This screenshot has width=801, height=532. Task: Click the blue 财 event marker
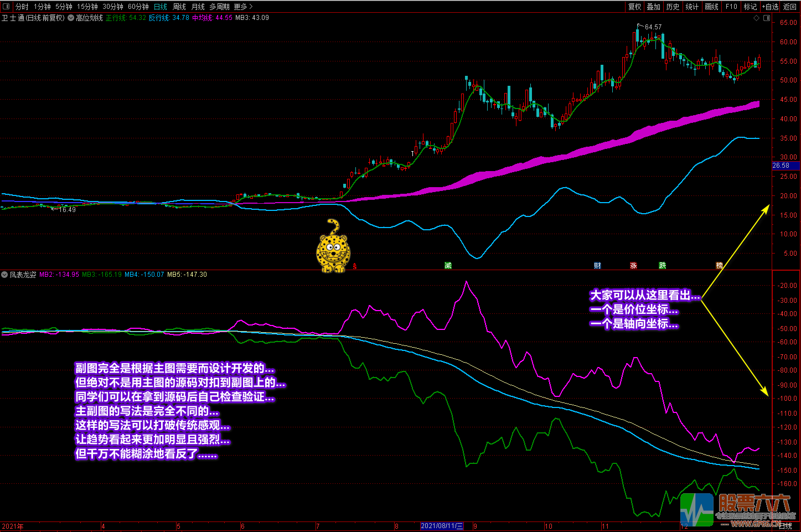pos(597,266)
